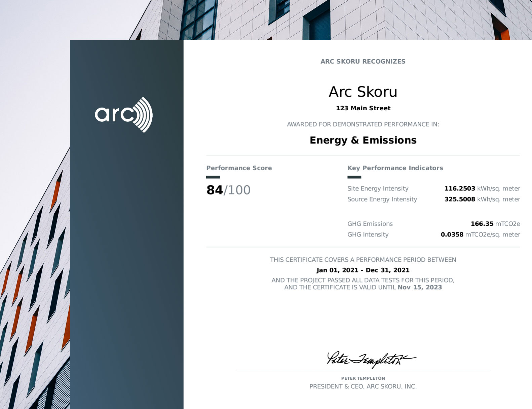The width and height of the screenshot is (532, 409).
Task: Click the 'Source Energy Intensity' label
Action: tap(382, 199)
